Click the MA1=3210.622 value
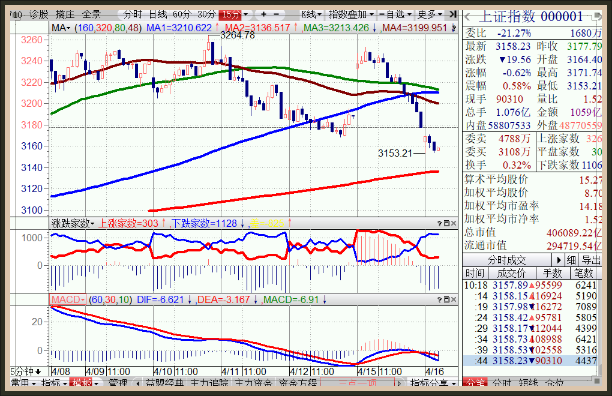Screen dimensions: 612x396 [179, 28]
